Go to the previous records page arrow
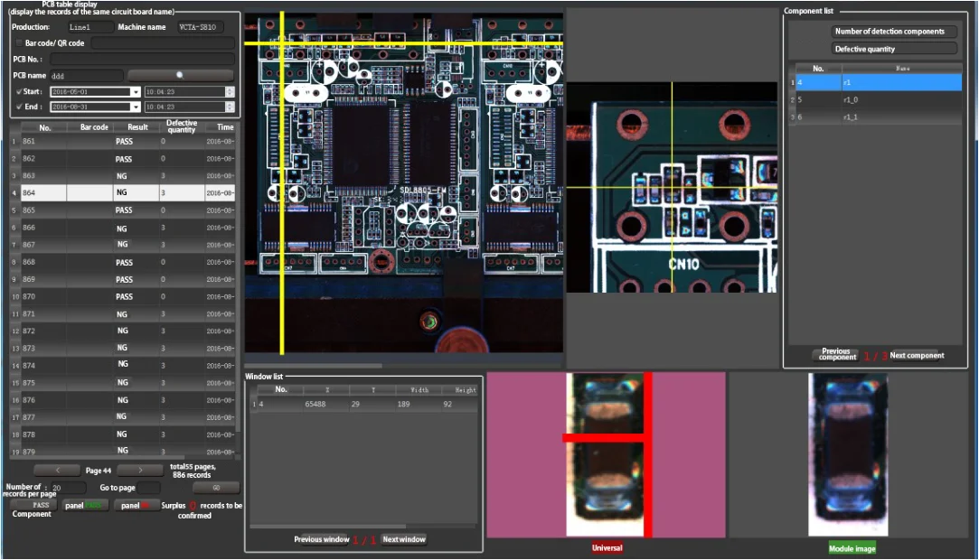979x560 pixels. click(x=56, y=471)
